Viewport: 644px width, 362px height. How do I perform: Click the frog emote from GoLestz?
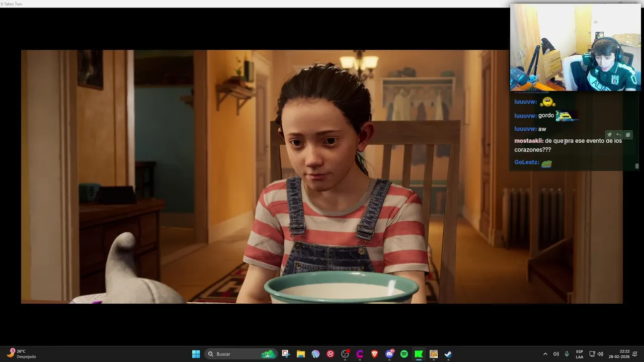coord(547,163)
